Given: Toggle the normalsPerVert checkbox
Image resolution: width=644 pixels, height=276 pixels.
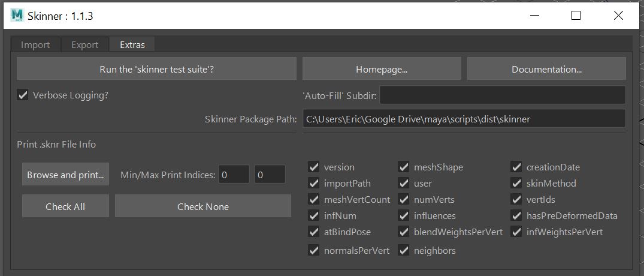Looking at the screenshot, I should (x=314, y=250).
